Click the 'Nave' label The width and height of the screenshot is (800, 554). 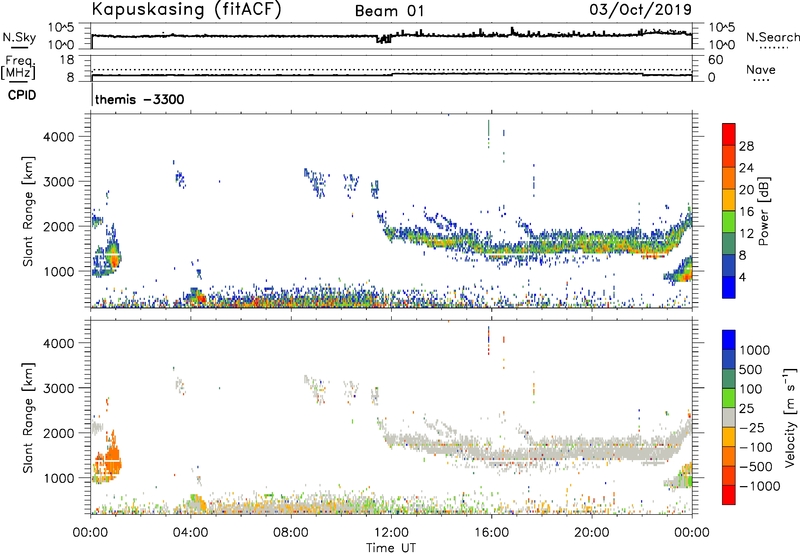pyautogui.click(x=761, y=70)
